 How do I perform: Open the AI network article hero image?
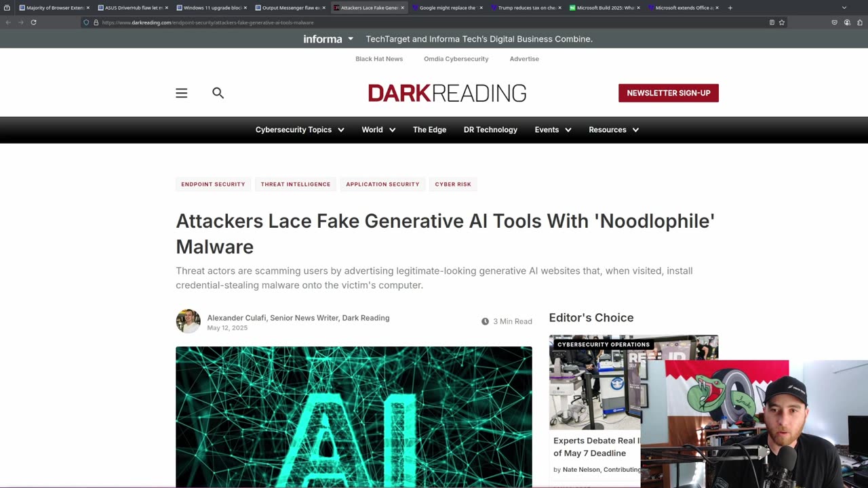pos(354,417)
